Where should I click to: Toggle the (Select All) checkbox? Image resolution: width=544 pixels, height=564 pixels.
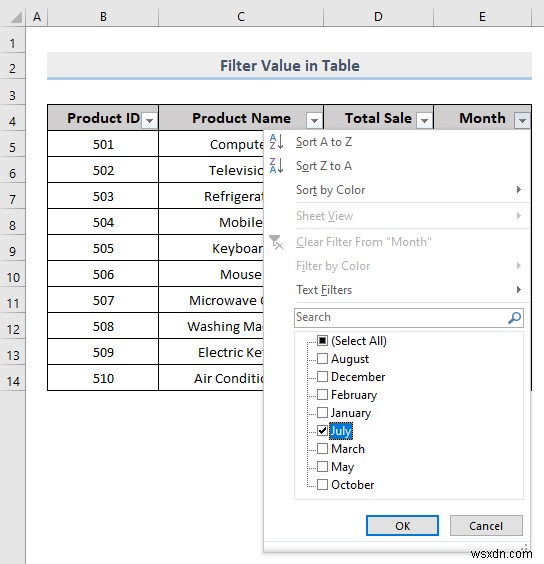click(322, 341)
